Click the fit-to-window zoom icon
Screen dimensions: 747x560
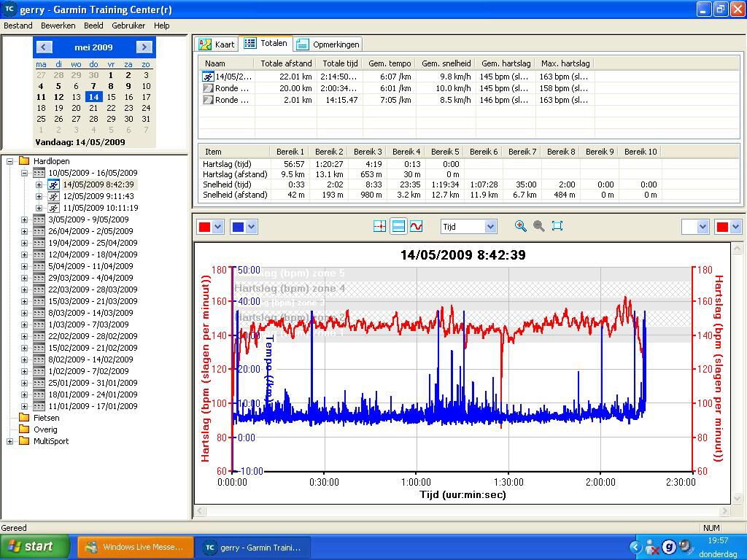tap(557, 226)
